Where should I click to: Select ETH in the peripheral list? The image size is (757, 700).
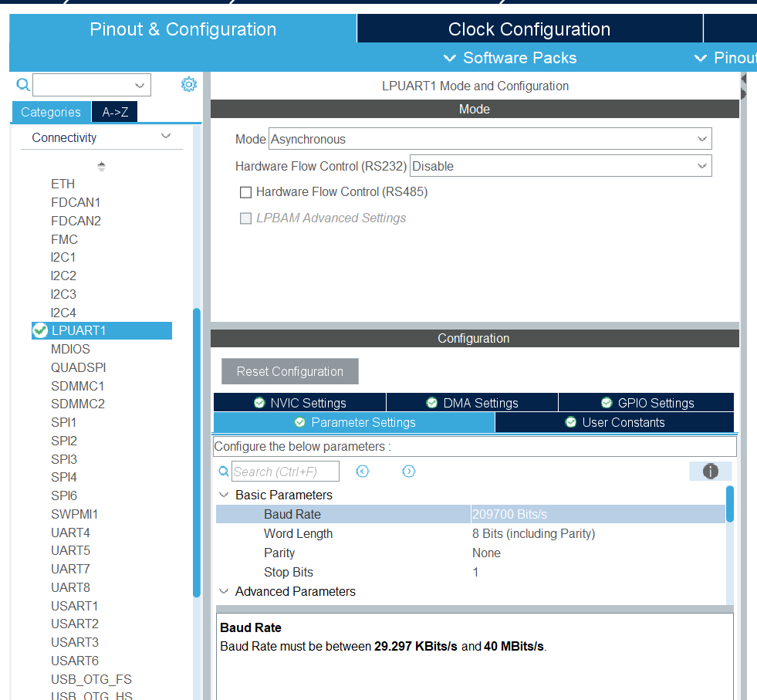pyautogui.click(x=63, y=184)
